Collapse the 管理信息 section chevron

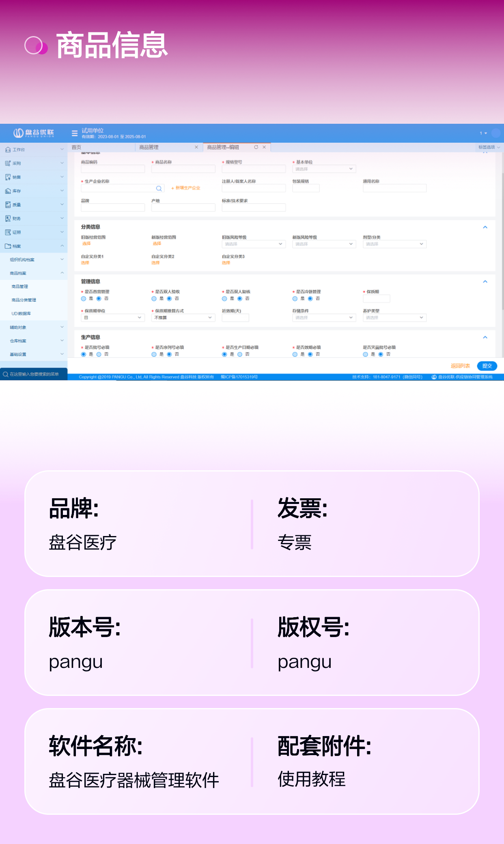point(485,282)
